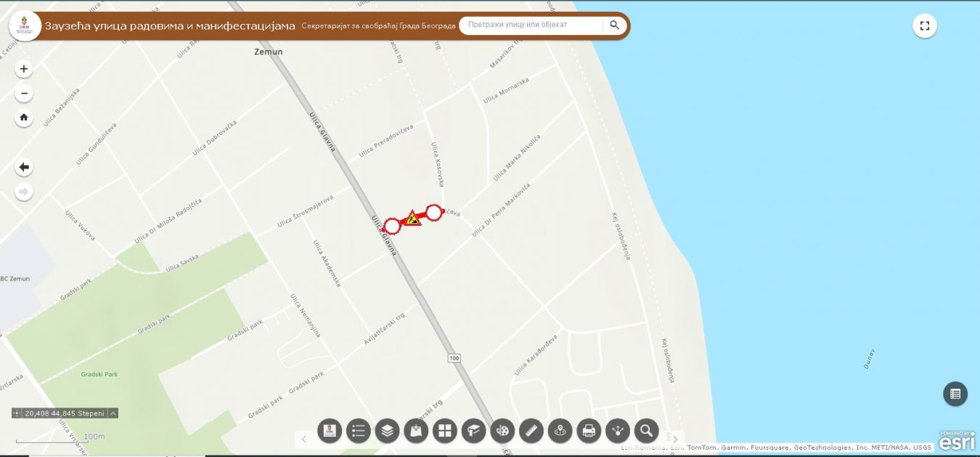
Task: Reset map to default home extent
Action: pyautogui.click(x=24, y=118)
